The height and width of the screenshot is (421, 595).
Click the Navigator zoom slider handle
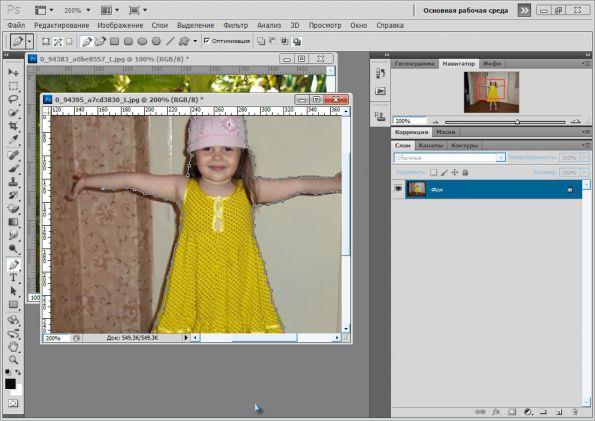517,122
